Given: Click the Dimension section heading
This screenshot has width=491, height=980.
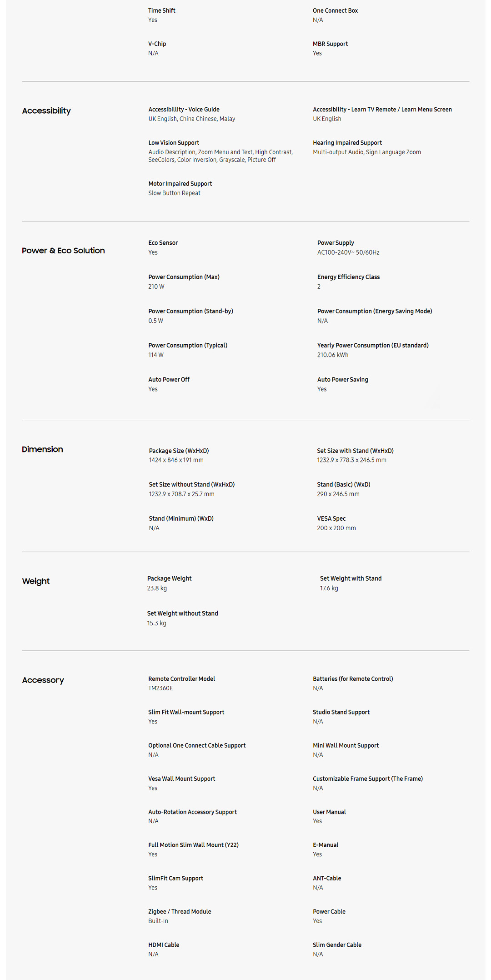Looking at the screenshot, I should (42, 449).
